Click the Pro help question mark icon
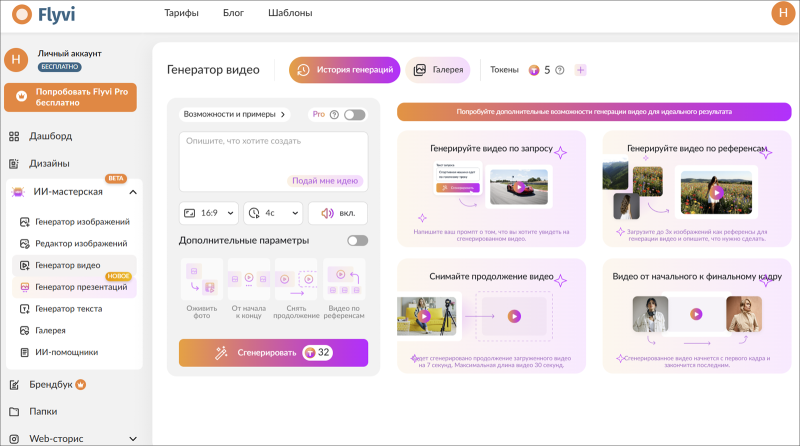Viewport: 800px width, 446px height. point(334,114)
